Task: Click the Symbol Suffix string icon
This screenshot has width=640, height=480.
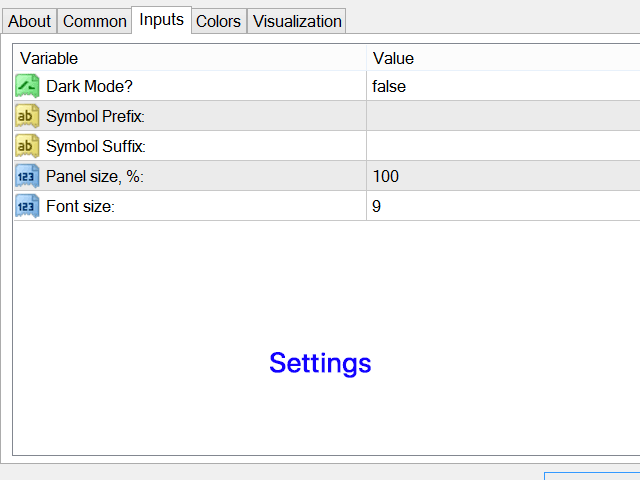Action: coord(27,146)
